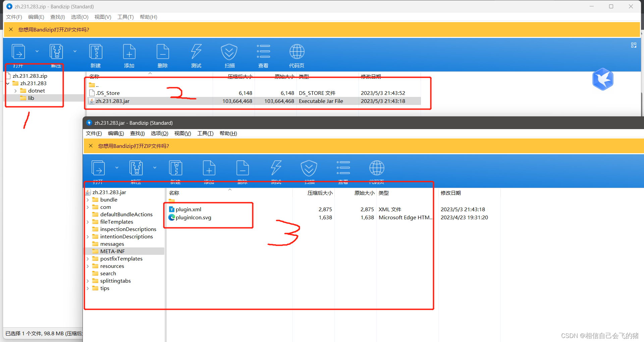Screen dimensions: 644x342
Task: Select zh.231.283.jar file row
Action: click(254, 101)
